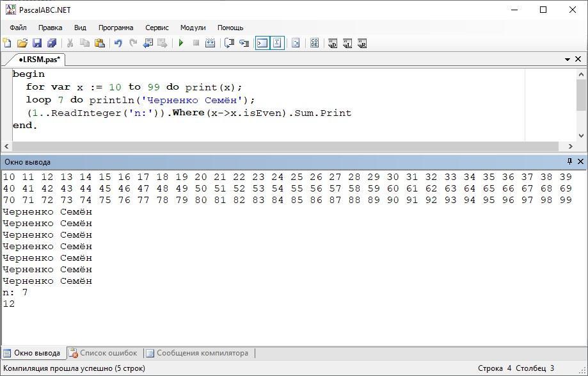Viewport: 588px width, 376px height.
Task: Click the editor vertical scrollbar thumb
Action: [x=581, y=95]
